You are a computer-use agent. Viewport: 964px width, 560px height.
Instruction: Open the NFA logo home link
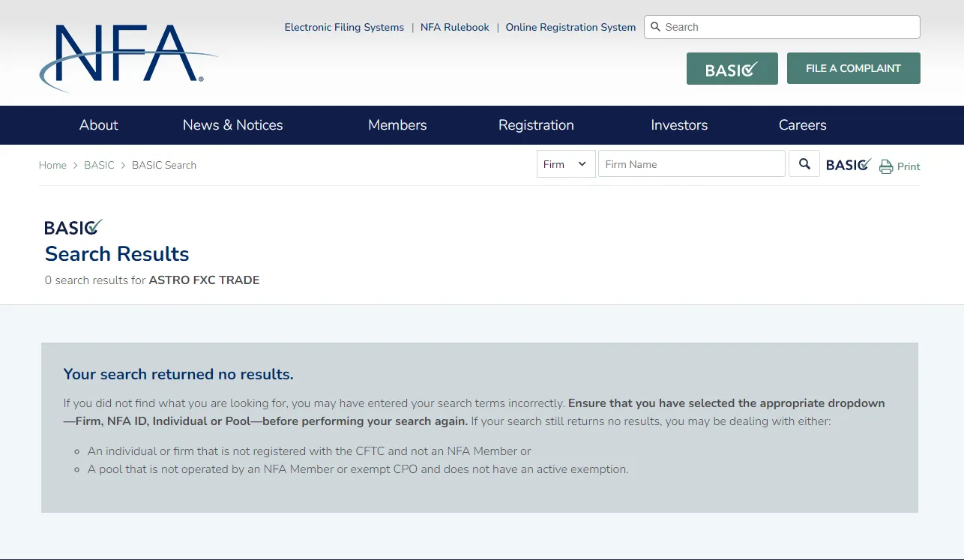click(128, 58)
